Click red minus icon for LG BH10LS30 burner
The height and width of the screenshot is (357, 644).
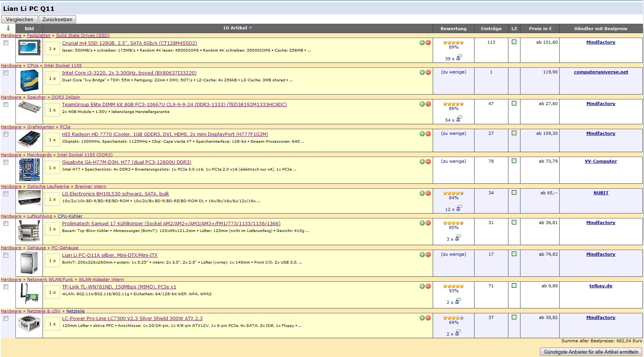[428, 193]
